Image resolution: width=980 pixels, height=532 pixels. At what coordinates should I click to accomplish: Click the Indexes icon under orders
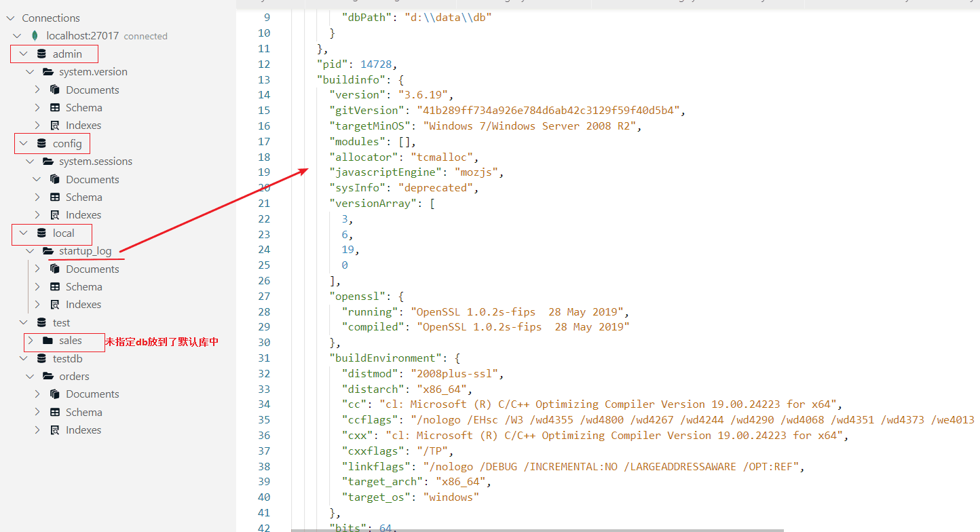[55, 430]
